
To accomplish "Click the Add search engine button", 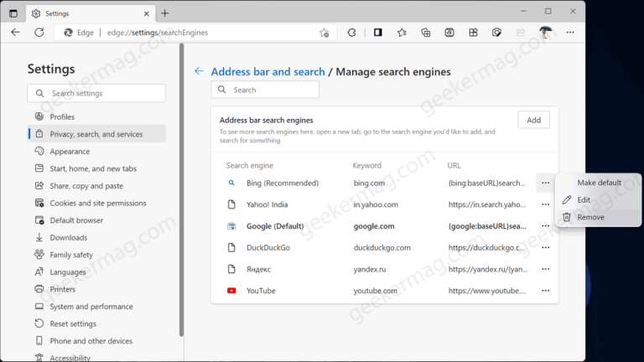I will [x=533, y=121].
